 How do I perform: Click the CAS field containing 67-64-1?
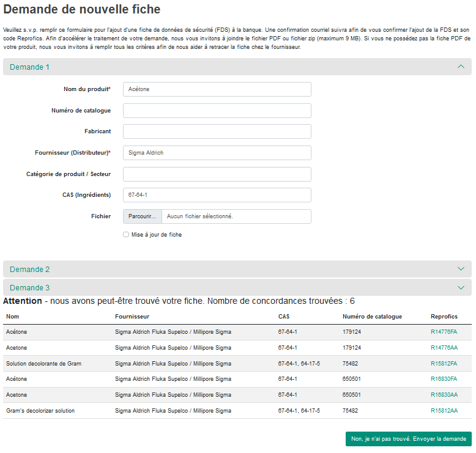pyautogui.click(x=217, y=195)
